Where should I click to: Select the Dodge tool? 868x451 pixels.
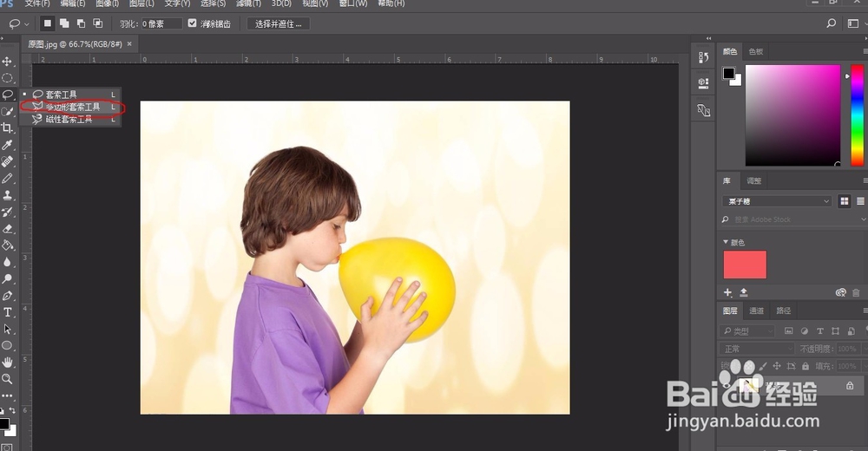[x=7, y=278]
